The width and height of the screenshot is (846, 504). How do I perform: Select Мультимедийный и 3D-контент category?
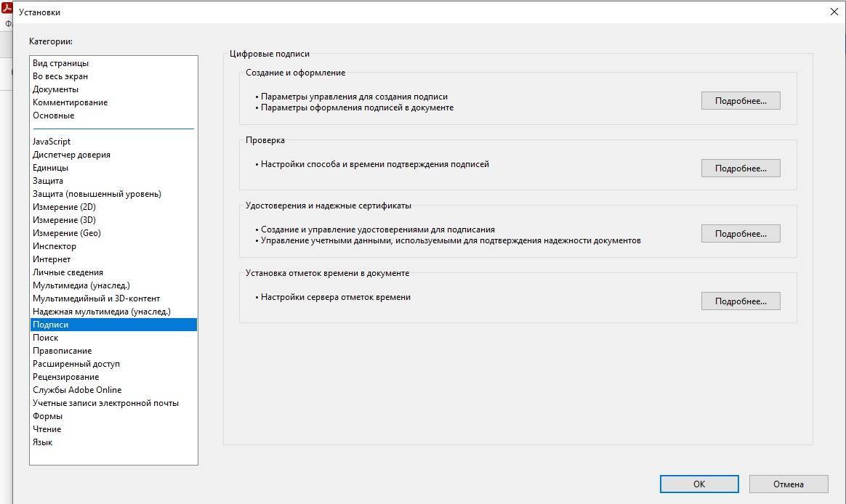click(x=96, y=298)
